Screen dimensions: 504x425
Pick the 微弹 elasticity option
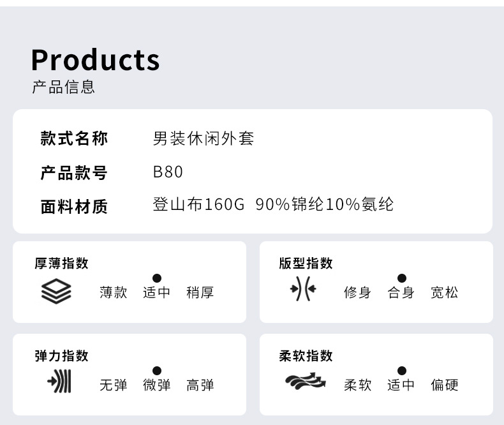(157, 385)
